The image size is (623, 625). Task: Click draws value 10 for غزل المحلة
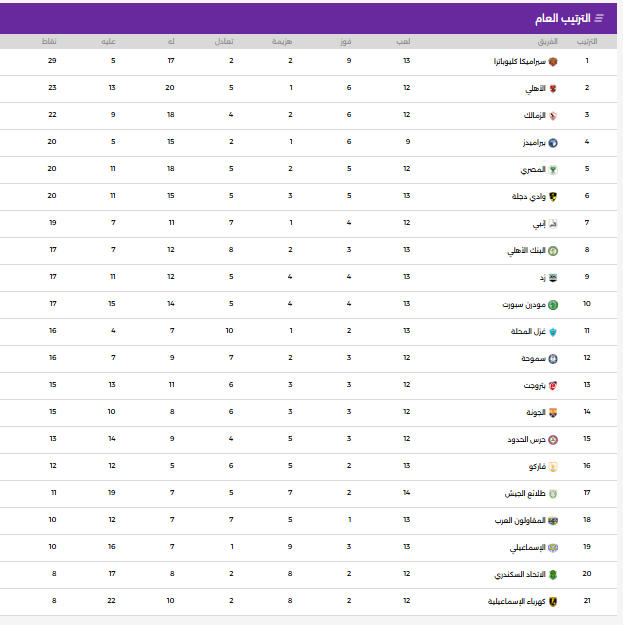[x=229, y=330]
